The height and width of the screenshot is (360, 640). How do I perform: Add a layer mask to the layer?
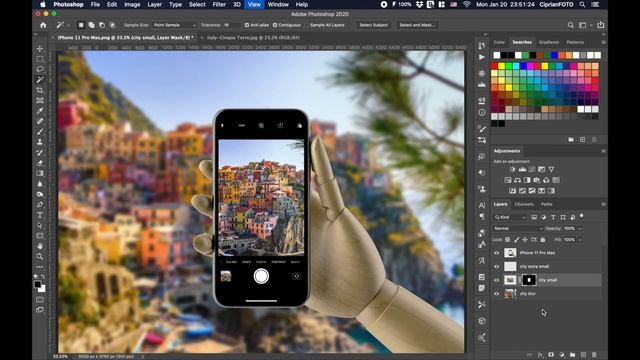[551, 355]
